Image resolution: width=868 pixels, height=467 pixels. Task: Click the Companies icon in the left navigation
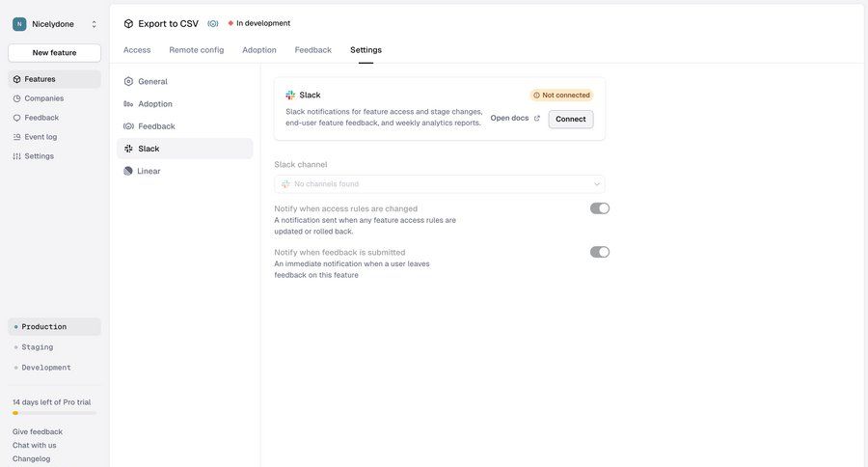point(16,98)
